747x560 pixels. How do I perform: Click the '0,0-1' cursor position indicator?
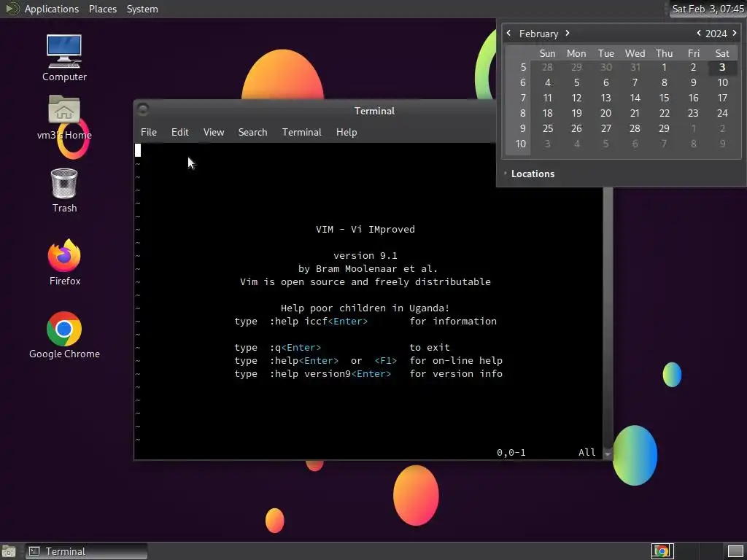point(511,452)
